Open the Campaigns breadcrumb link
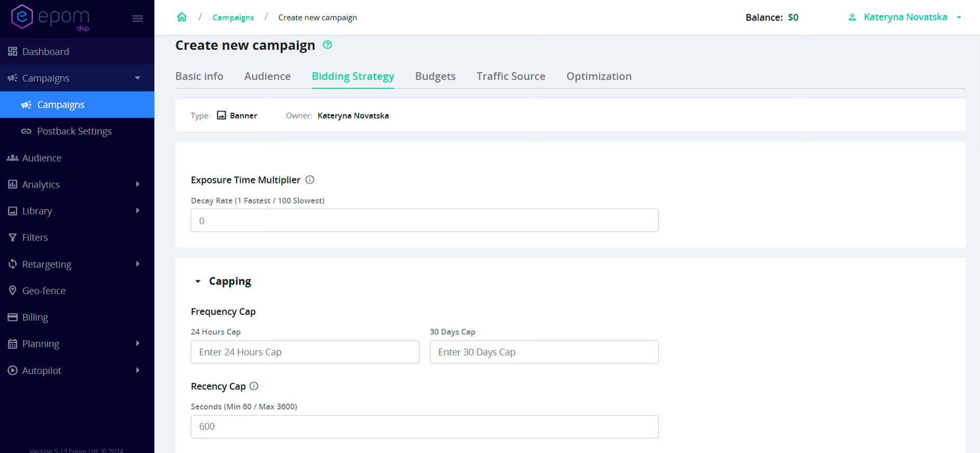 pyautogui.click(x=233, y=17)
